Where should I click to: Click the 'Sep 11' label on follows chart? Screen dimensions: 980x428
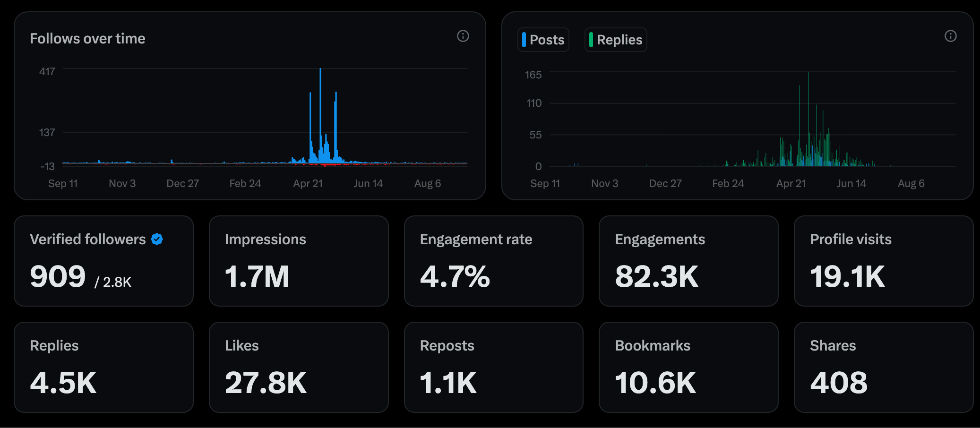pos(63,184)
